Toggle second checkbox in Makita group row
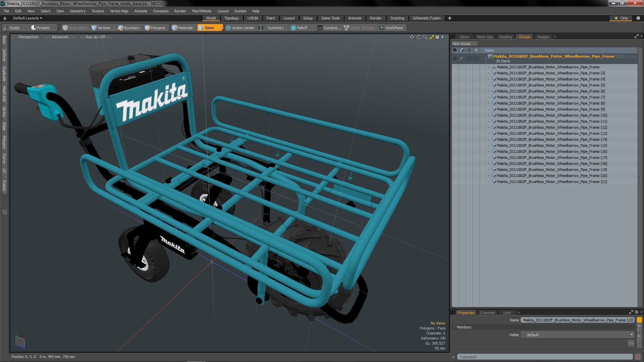The width and height of the screenshot is (644, 362). click(x=476, y=59)
